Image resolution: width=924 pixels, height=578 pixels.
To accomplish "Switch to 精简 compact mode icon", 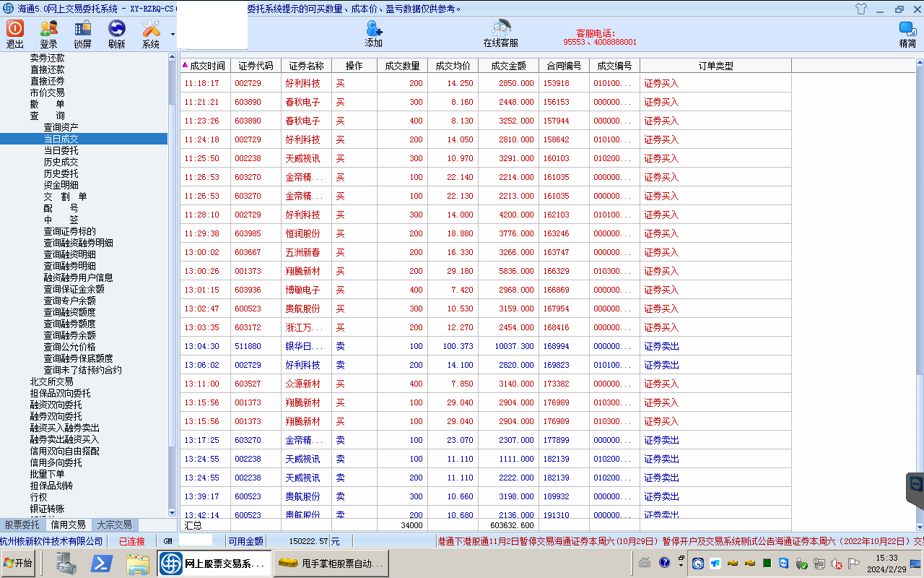I will 907,29.
